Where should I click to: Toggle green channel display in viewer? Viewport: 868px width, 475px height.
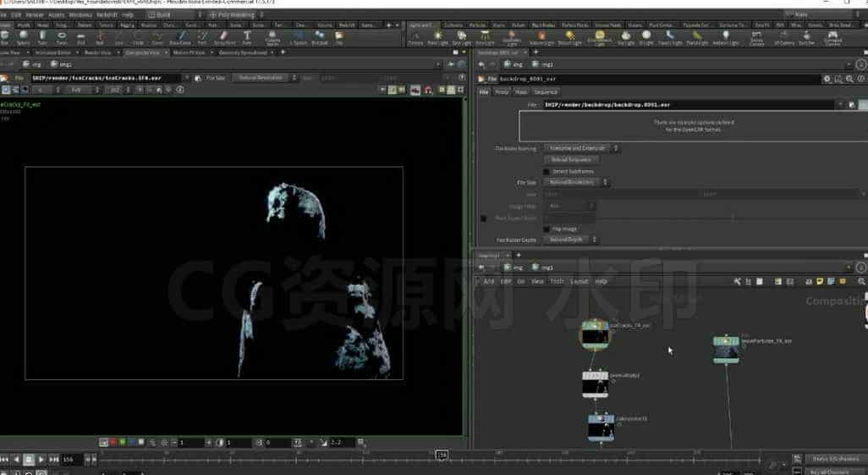coord(123,442)
